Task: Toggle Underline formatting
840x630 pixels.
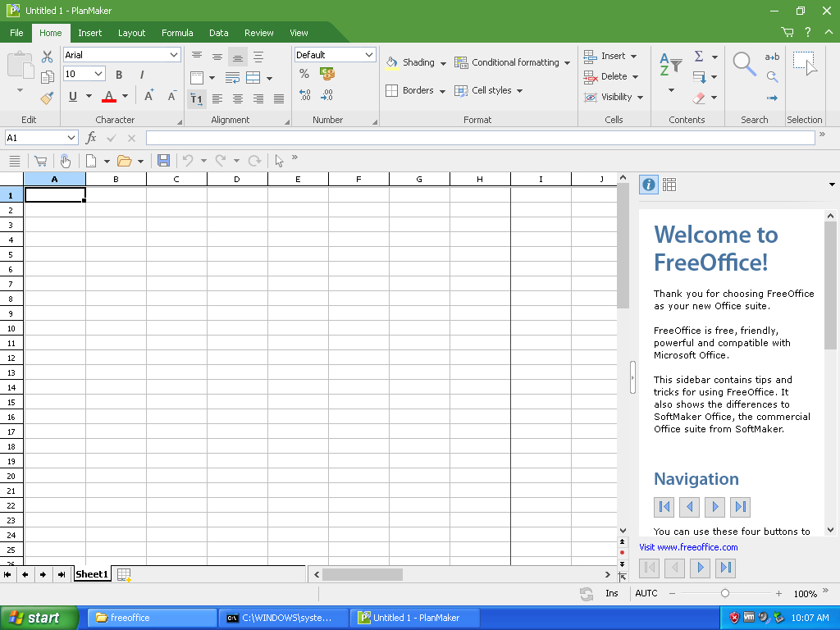Action: pos(73,97)
